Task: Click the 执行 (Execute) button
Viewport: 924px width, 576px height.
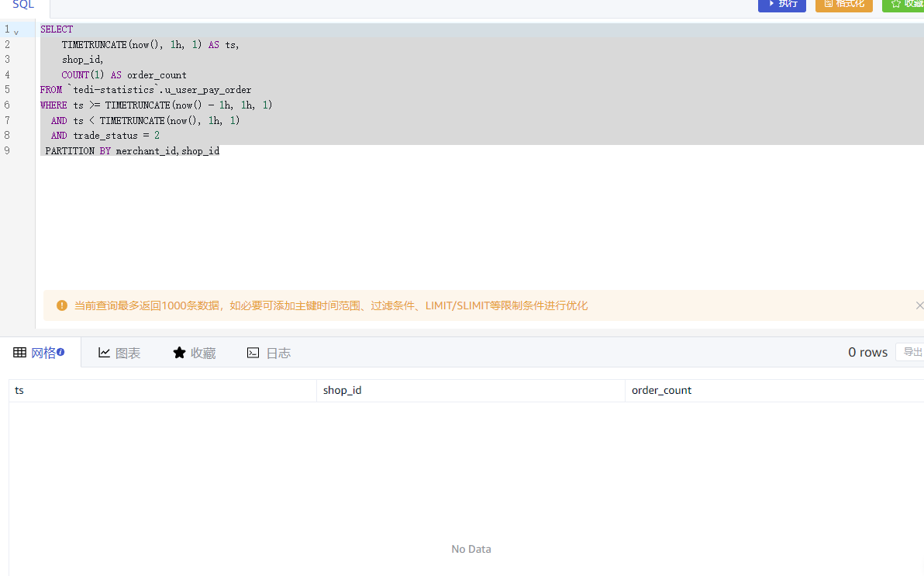Action: pos(781,5)
